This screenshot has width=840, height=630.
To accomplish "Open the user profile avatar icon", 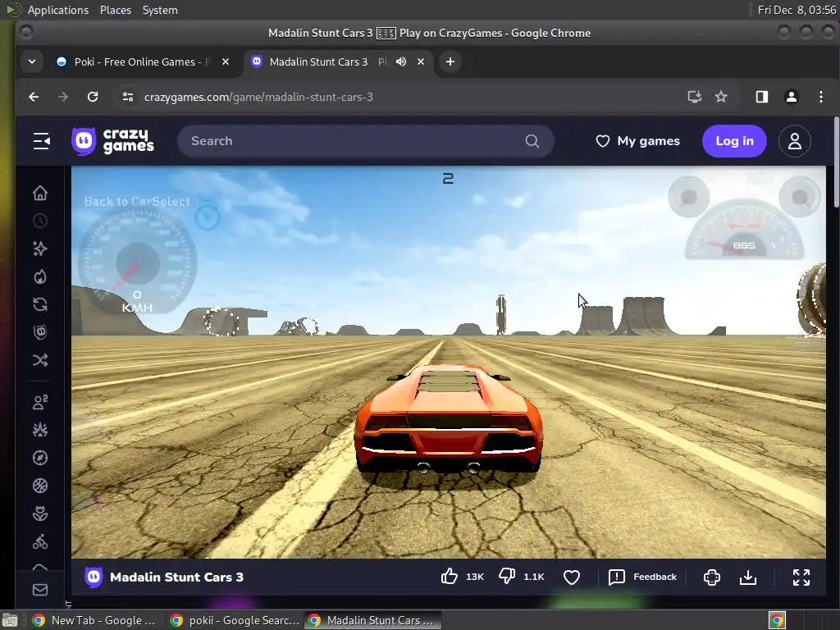I will (x=794, y=141).
